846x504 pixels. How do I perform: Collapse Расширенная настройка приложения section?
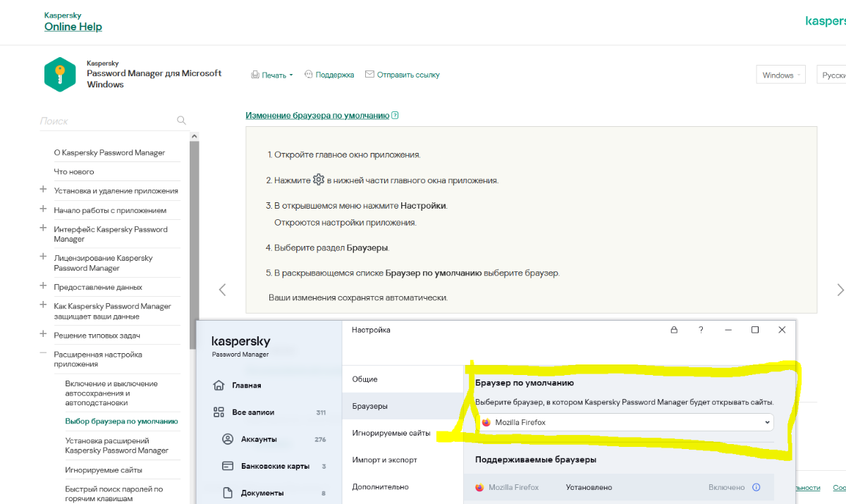pos(43,354)
